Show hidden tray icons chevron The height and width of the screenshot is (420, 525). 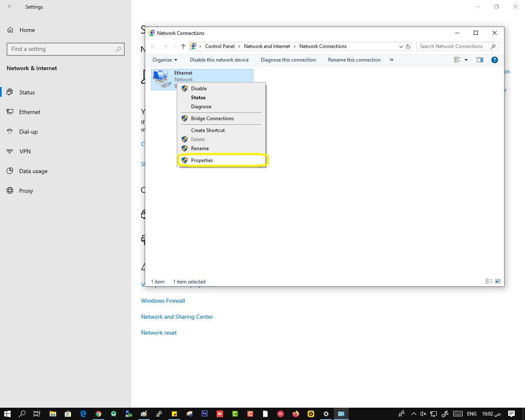(413, 414)
